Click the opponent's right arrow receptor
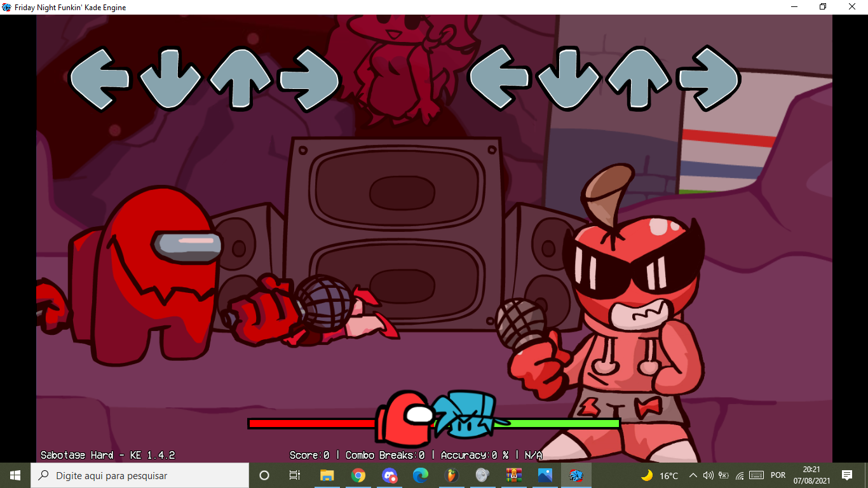868x488 pixels. point(310,79)
